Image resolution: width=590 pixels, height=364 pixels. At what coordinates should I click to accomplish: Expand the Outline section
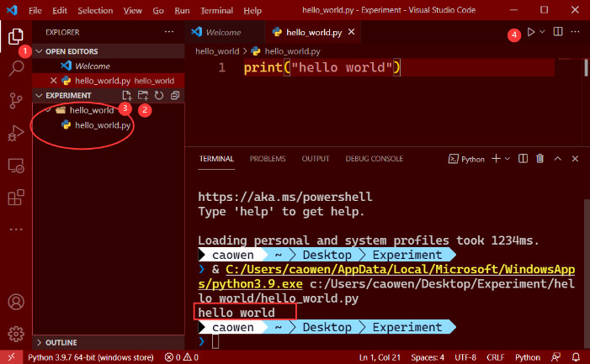pyautogui.click(x=39, y=342)
